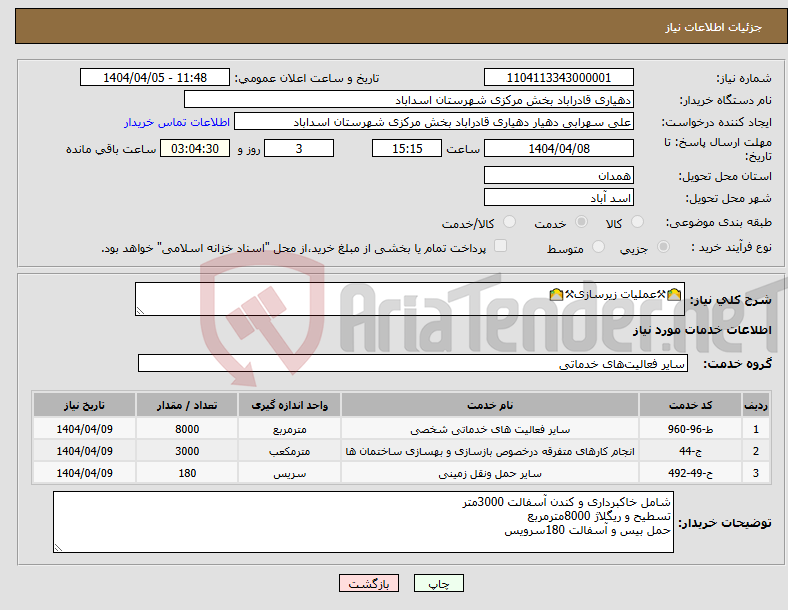Select the کالا/خدمت radio button
788x610 pixels.
[x=509, y=222]
